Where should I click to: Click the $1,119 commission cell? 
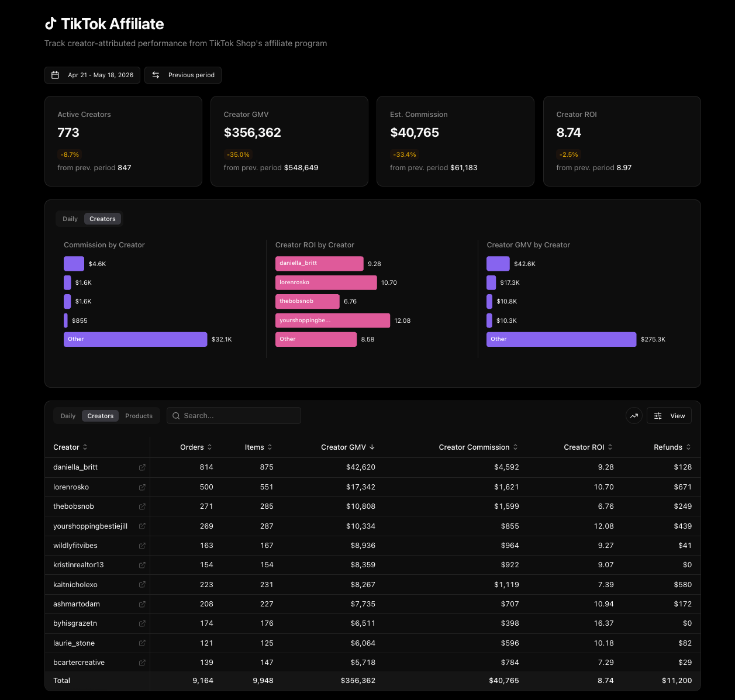click(x=506, y=585)
